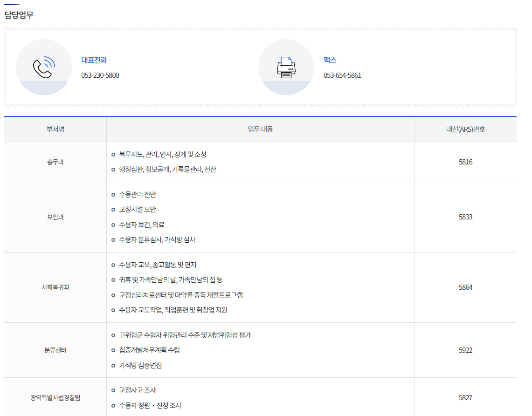Select the 팩스 label
Viewport: 532px width, 416px height.
point(330,60)
